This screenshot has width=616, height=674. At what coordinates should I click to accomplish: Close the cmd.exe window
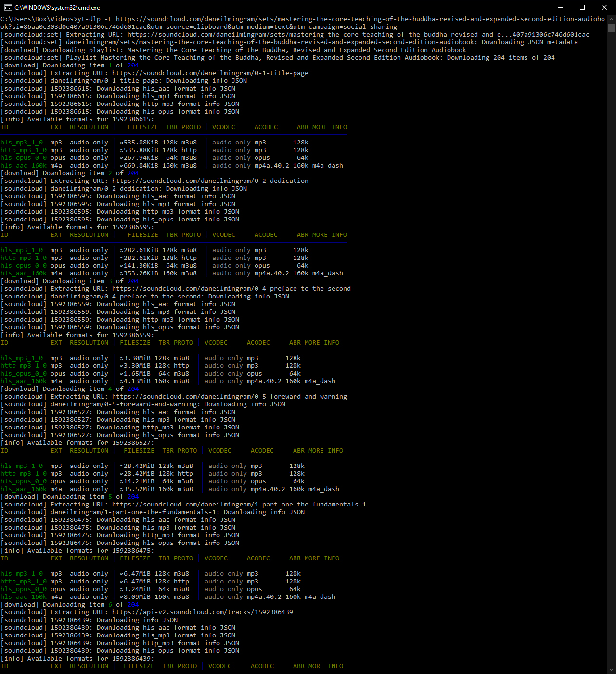pos(604,7)
